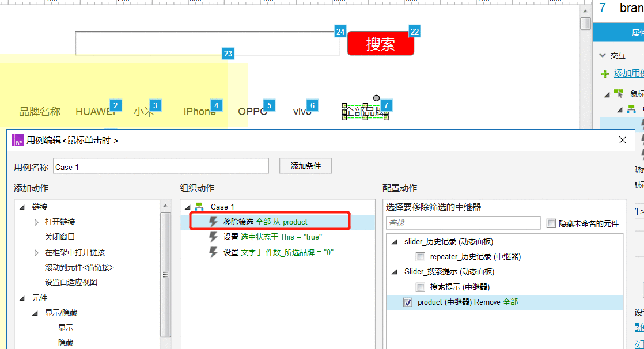This screenshot has height=349, width=644.
Task: Select 设置 文字于 件数_所选品牌 action
Action: (278, 252)
